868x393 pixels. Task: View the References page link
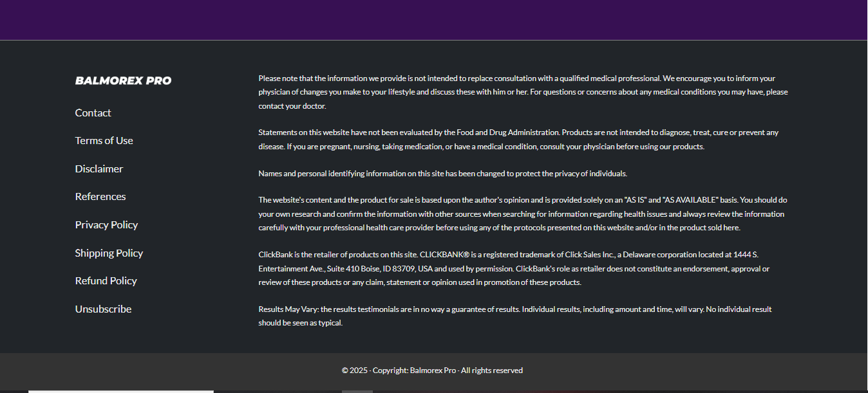100,196
